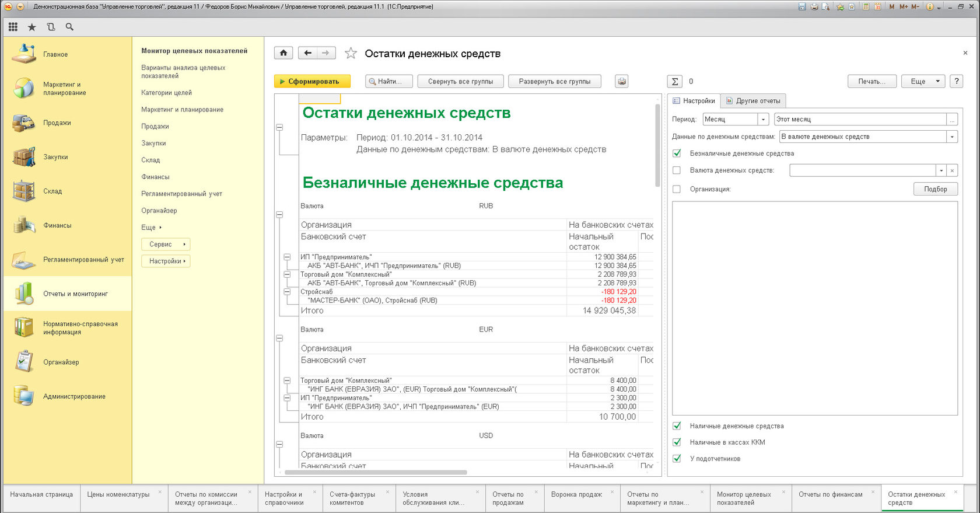Enable Валюта денежных средств checkbox
The height and width of the screenshot is (513, 980).
point(677,170)
